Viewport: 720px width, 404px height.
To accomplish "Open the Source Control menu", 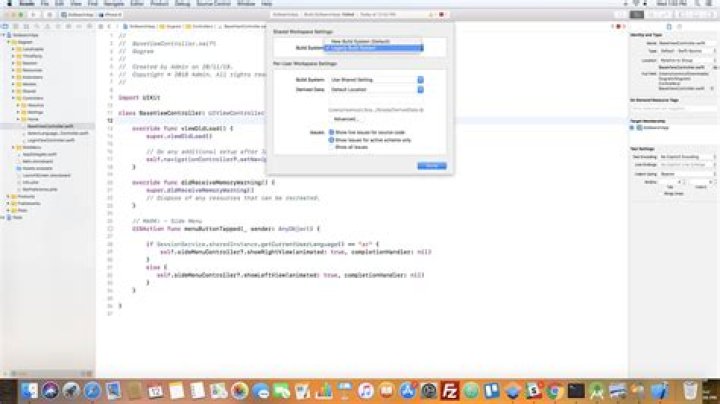I will coord(213,3).
